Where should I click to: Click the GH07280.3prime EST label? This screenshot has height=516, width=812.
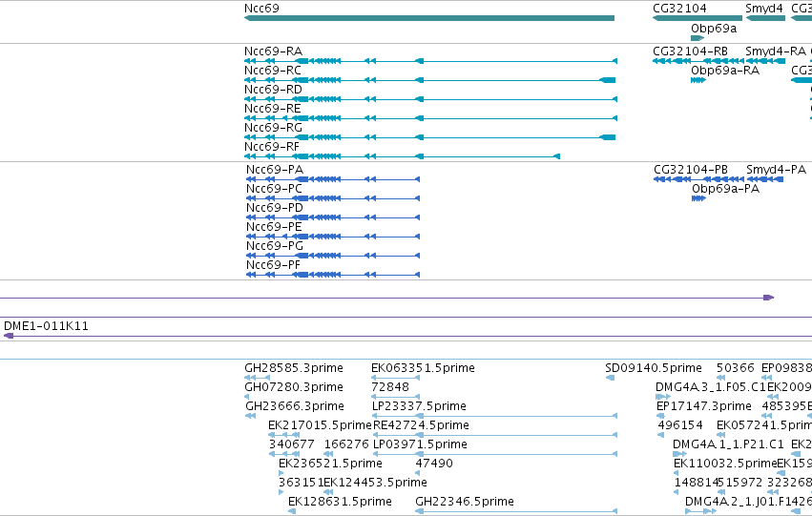pos(294,387)
